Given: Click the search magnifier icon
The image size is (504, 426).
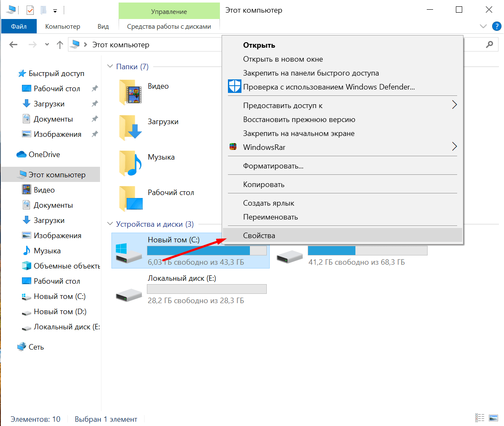Looking at the screenshot, I should click(490, 44).
